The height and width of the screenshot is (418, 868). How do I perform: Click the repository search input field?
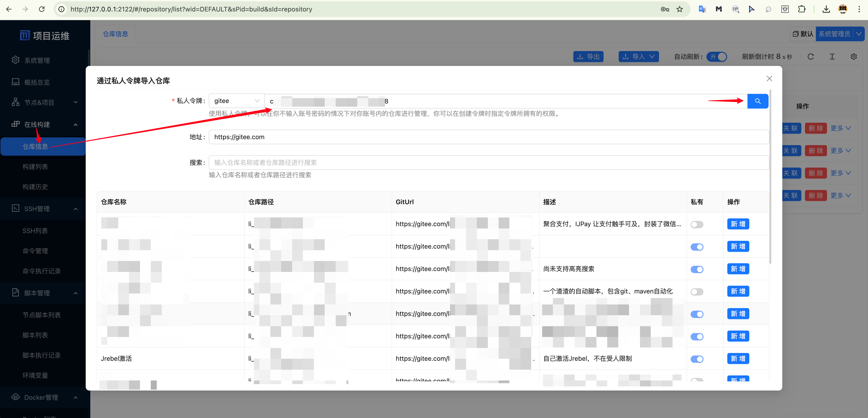(x=489, y=163)
